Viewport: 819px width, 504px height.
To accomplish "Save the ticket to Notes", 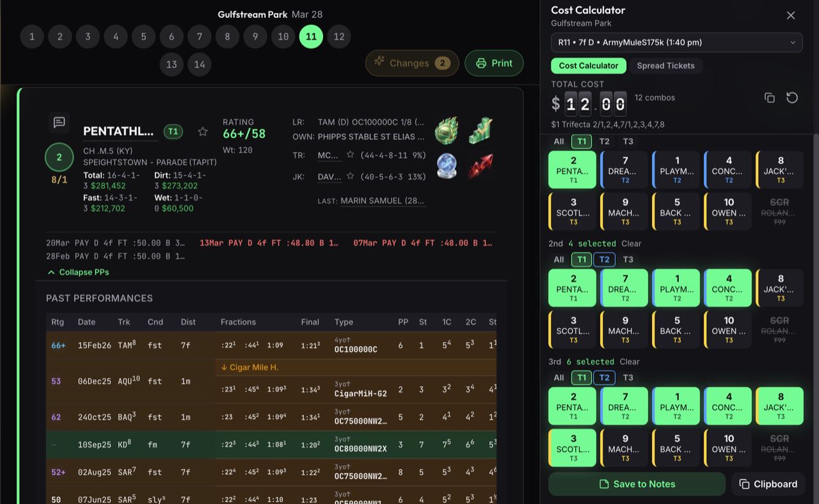I will [637, 484].
